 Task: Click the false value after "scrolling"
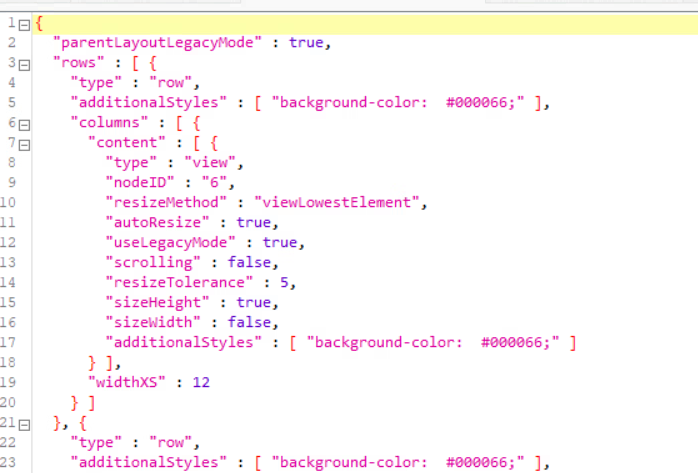(248, 263)
